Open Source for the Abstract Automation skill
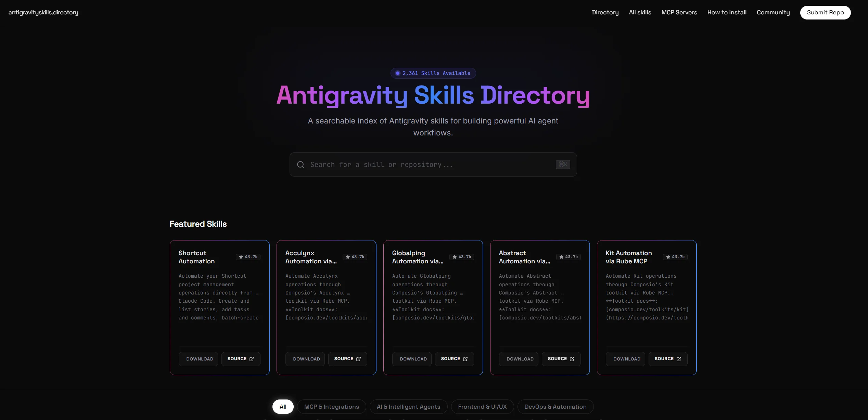This screenshot has height=420, width=868. (x=561, y=359)
